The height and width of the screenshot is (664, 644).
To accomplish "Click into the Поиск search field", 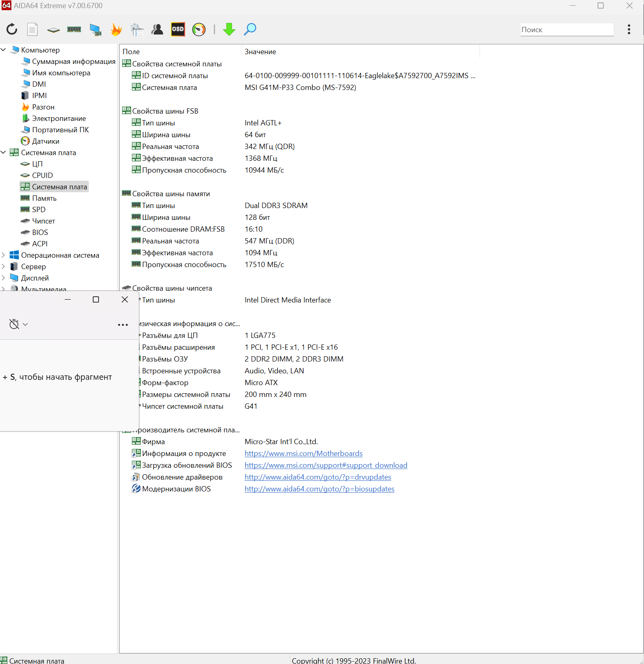I will point(567,29).
